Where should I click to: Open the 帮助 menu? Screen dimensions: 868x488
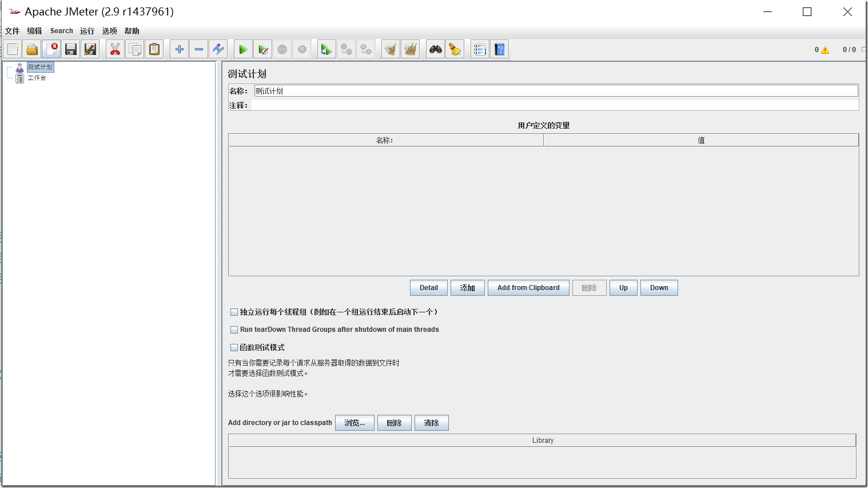tap(132, 31)
